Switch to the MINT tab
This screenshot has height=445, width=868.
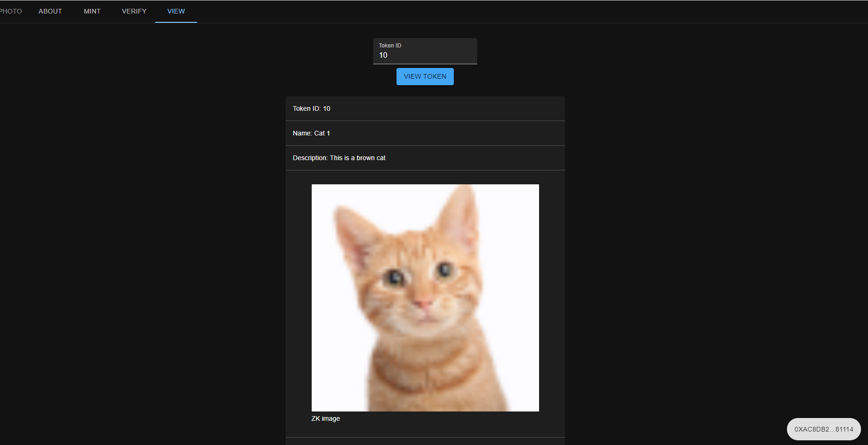point(92,11)
